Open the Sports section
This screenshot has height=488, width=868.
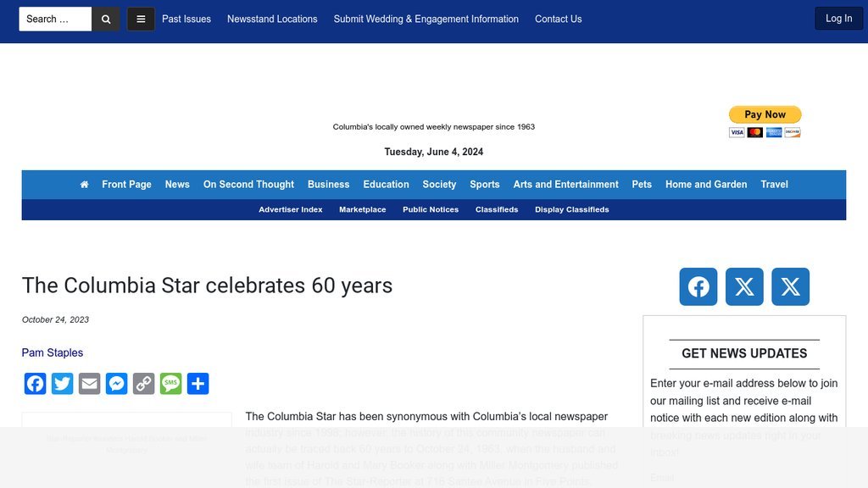[x=485, y=184]
